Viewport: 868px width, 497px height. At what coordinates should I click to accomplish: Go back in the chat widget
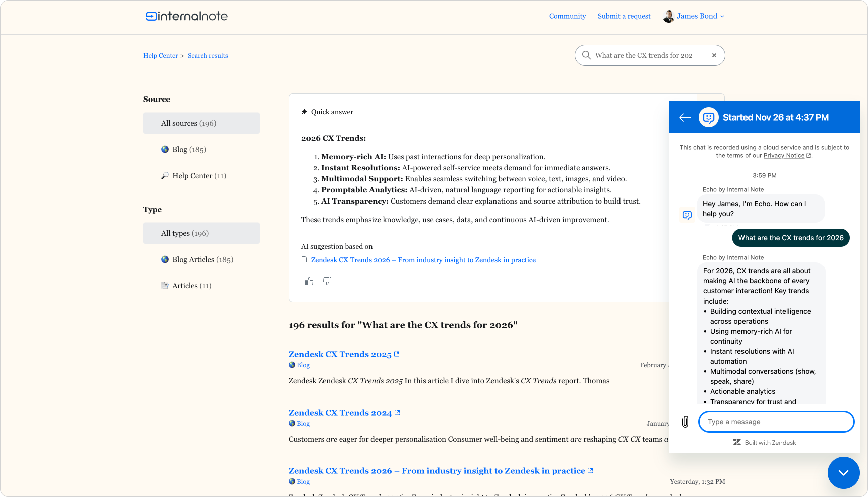[685, 118]
